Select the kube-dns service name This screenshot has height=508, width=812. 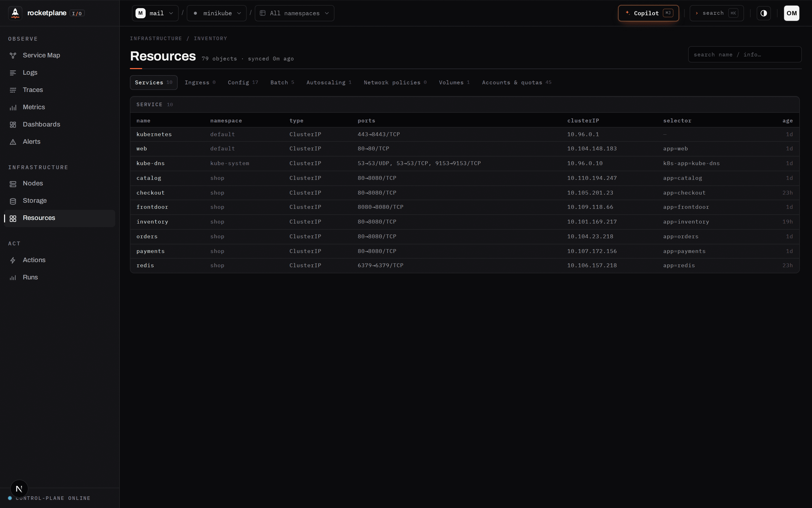click(x=150, y=163)
